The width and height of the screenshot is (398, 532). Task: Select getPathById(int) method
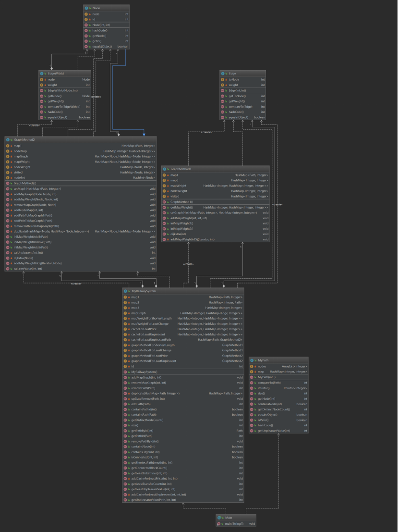[183, 431]
